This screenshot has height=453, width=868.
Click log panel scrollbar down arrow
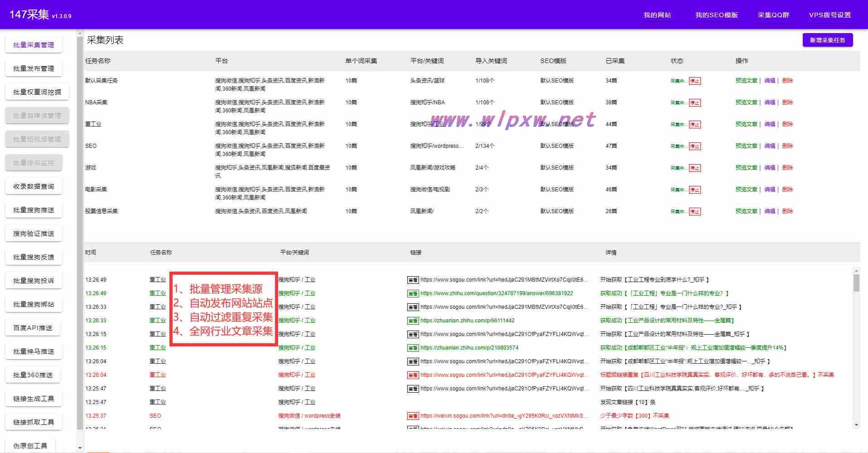click(x=856, y=425)
